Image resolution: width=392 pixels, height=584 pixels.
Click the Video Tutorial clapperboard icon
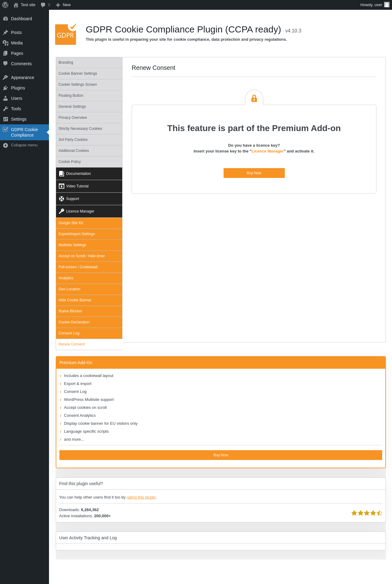pyautogui.click(x=62, y=186)
